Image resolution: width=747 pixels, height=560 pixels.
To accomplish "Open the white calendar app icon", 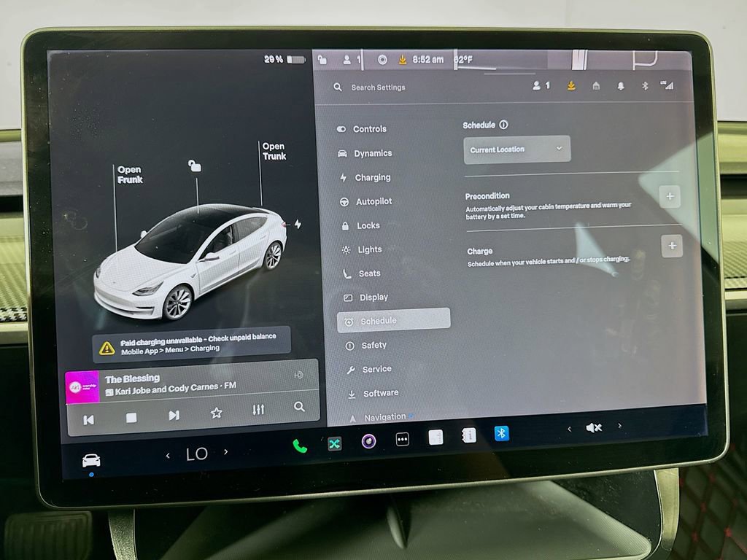I will click(436, 437).
